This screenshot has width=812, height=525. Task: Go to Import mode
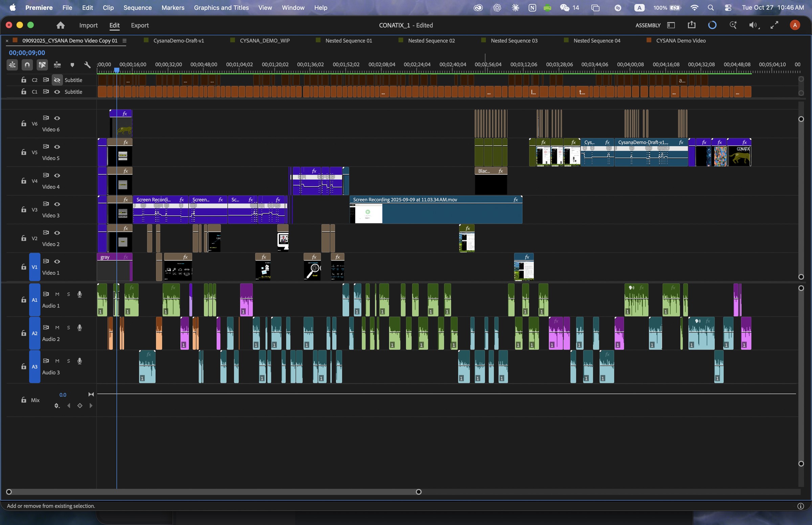(88, 25)
